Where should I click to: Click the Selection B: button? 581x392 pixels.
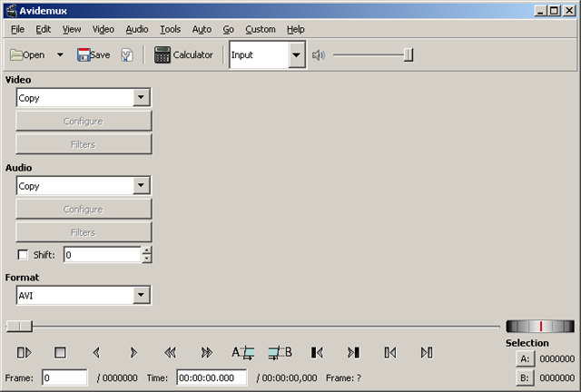[525, 377]
